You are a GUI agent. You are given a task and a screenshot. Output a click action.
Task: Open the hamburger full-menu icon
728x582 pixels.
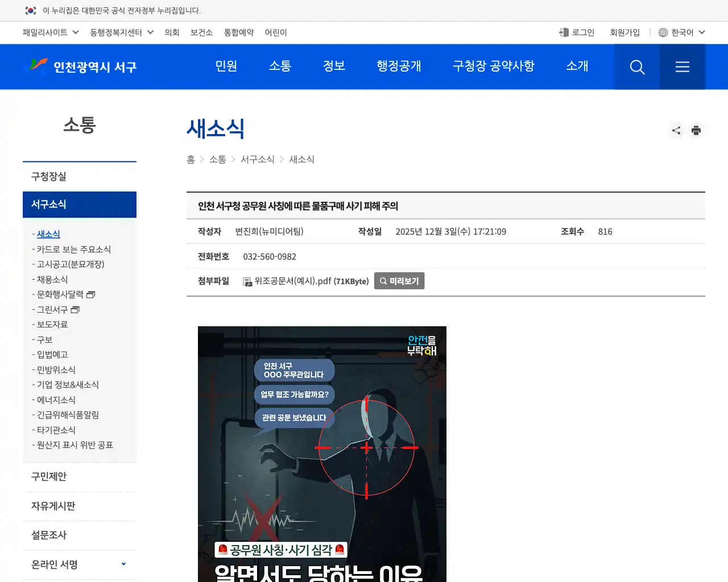point(682,66)
